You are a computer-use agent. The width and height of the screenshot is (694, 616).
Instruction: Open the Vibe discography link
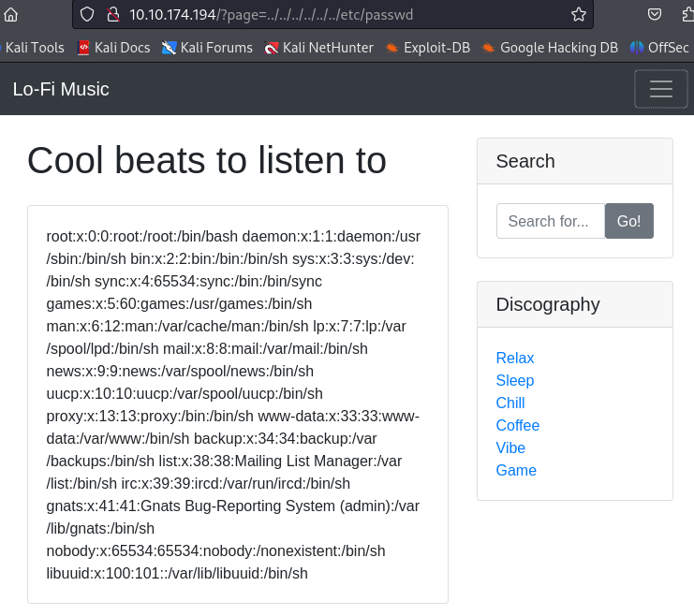point(510,448)
